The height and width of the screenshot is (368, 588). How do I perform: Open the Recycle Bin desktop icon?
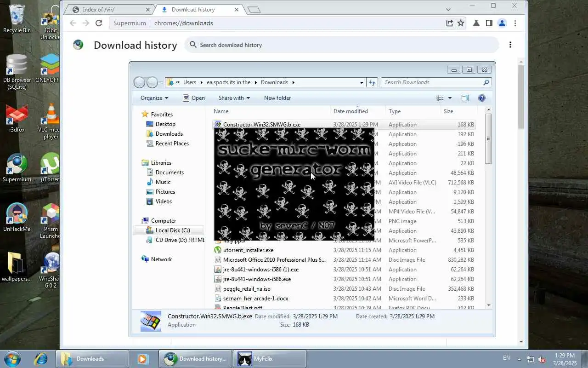click(x=17, y=19)
